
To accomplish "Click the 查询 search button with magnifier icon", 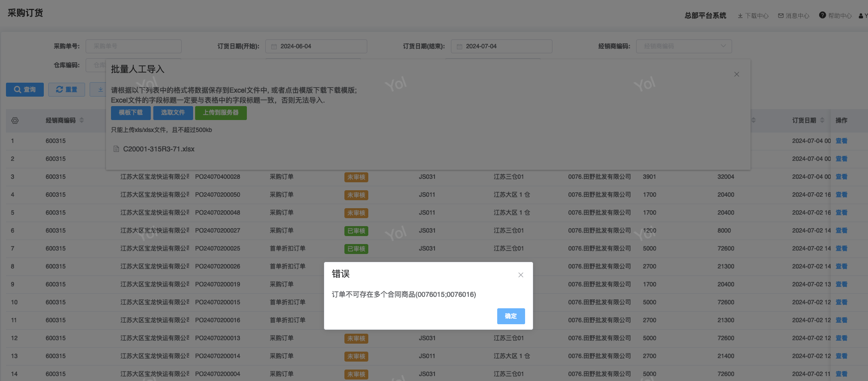I will pyautogui.click(x=25, y=90).
